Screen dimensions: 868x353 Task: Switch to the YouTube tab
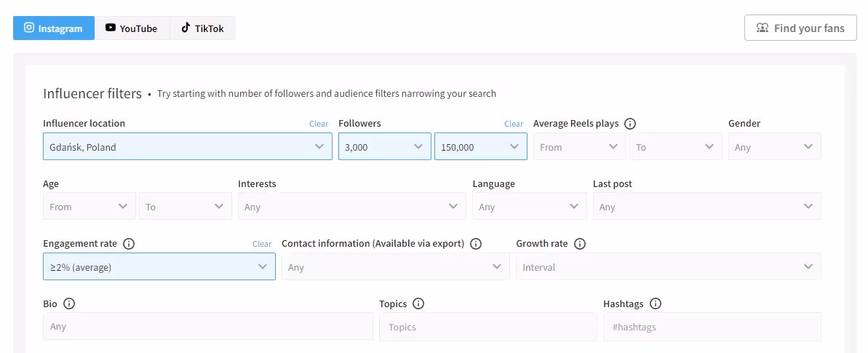click(x=132, y=28)
